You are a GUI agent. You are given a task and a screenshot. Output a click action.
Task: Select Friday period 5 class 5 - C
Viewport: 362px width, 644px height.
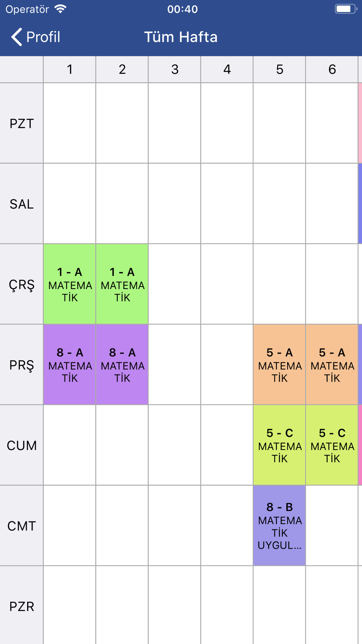(x=279, y=445)
